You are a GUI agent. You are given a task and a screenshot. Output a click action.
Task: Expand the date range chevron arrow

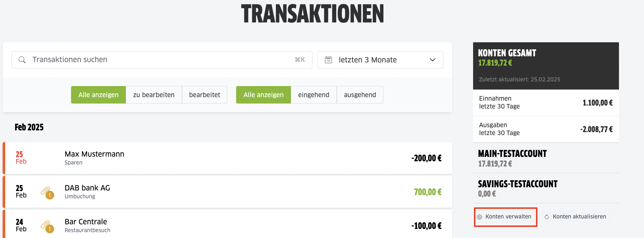433,60
